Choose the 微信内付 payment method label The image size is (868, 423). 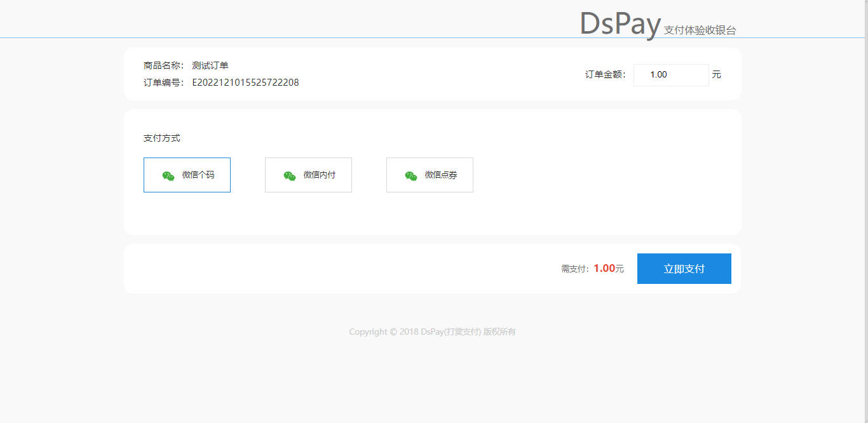pyautogui.click(x=320, y=175)
